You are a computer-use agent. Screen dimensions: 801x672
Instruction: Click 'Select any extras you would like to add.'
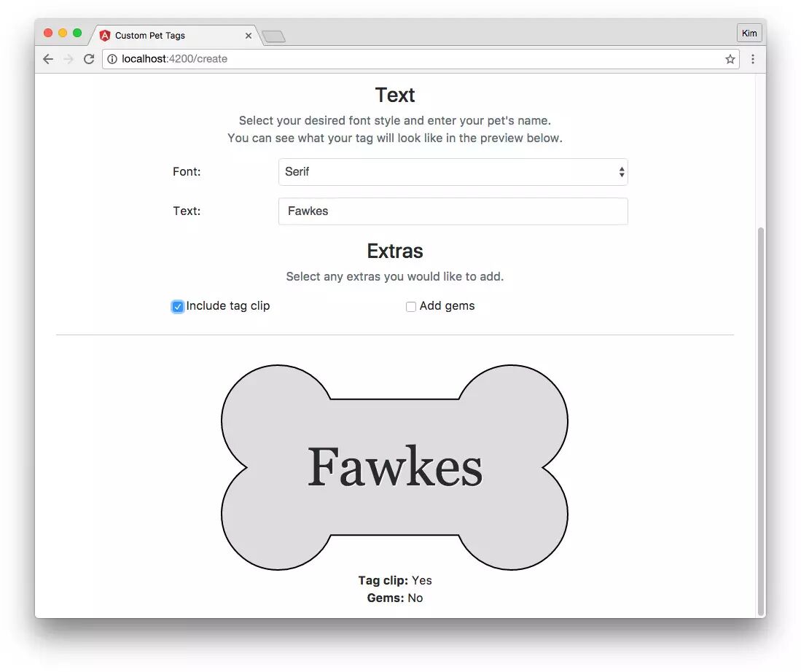click(x=395, y=276)
